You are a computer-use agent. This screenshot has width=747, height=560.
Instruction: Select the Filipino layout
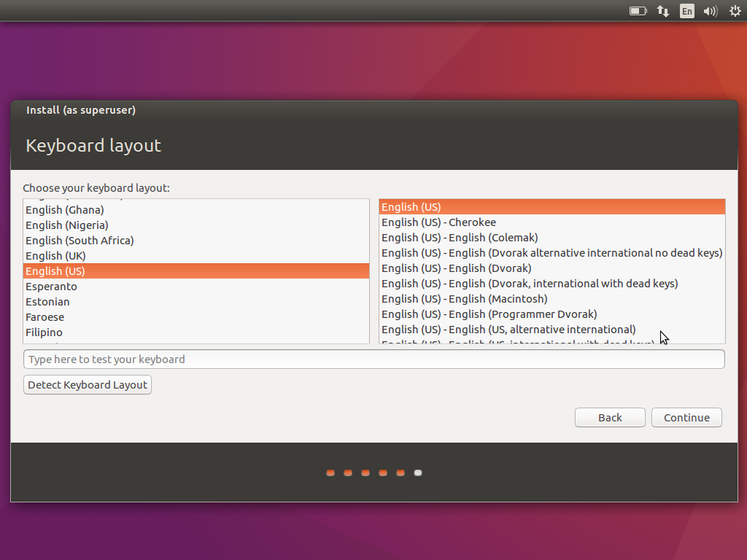(x=196, y=332)
